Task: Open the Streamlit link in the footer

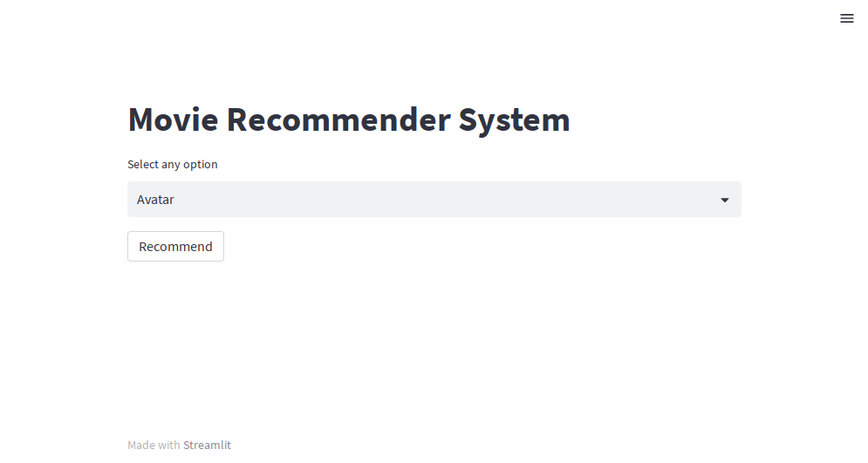Action: click(x=207, y=445)
